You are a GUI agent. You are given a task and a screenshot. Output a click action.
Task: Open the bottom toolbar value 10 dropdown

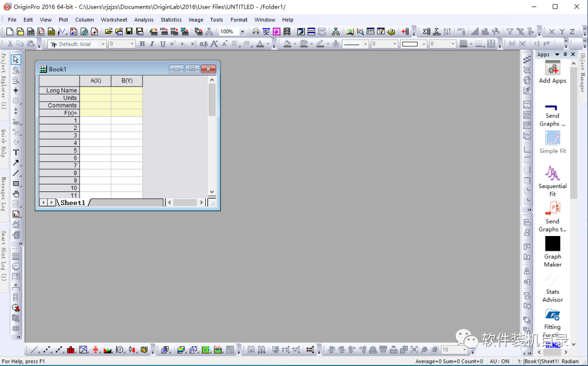click(464, 350)
